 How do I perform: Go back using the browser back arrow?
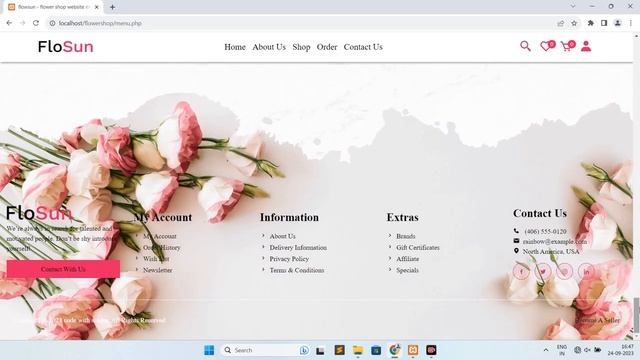(x=9, y=23)
